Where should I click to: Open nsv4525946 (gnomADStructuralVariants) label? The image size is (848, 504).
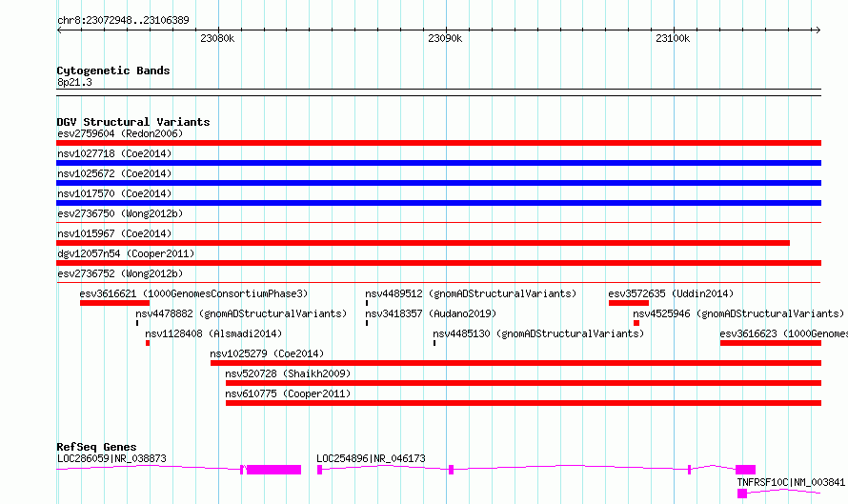point(738,313)
